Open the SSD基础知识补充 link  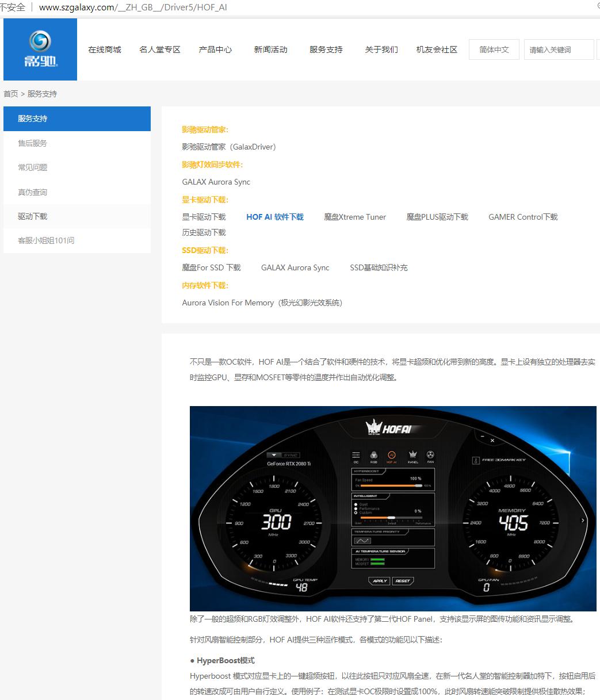click(379, 267)
